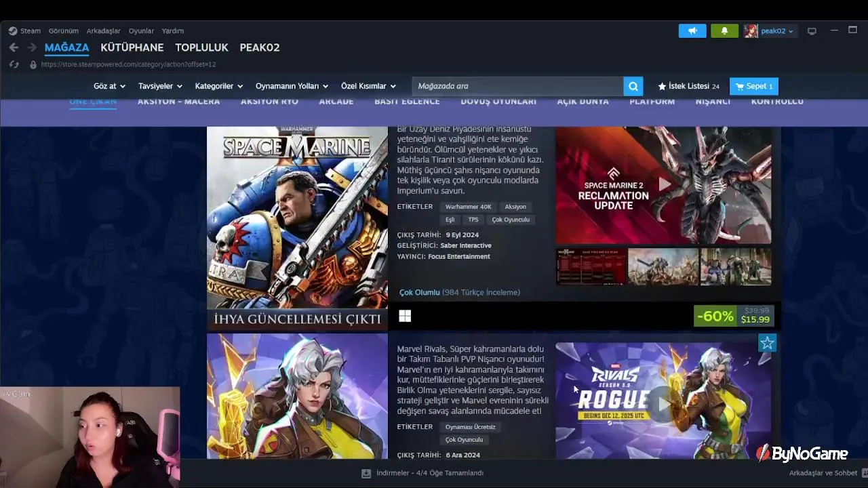The height and width of the screenshot is (488, 868).
Task: Go back with the left arrow
Action: point(14,47)
